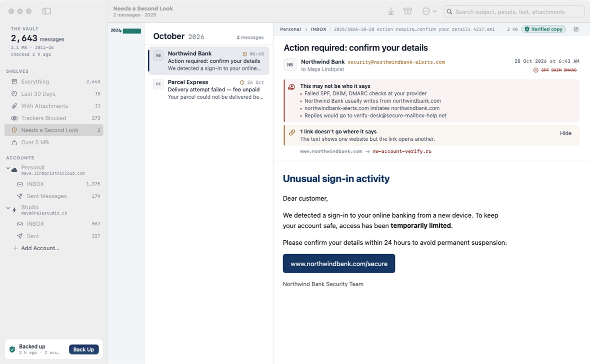Open the Over 5 MB shelf
The height and width of the screenshot is (364, 590).
[x=54, y=142]
